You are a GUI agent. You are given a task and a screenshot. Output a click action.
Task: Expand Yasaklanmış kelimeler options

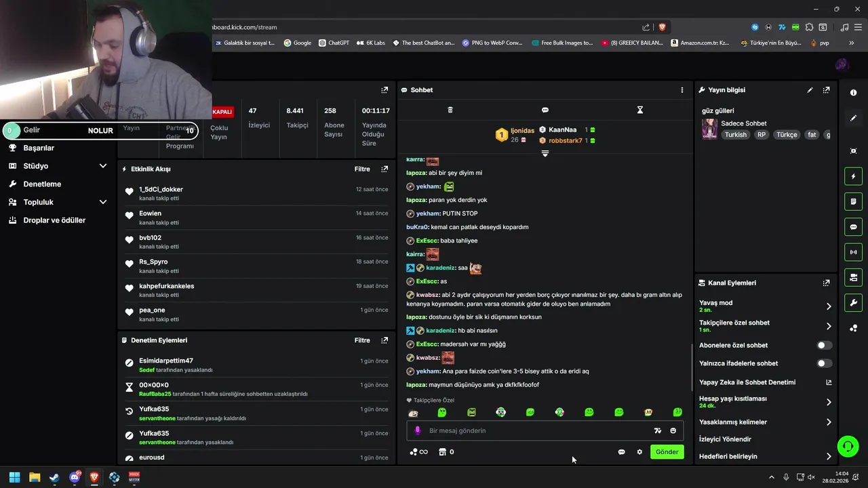pos(829,422)
